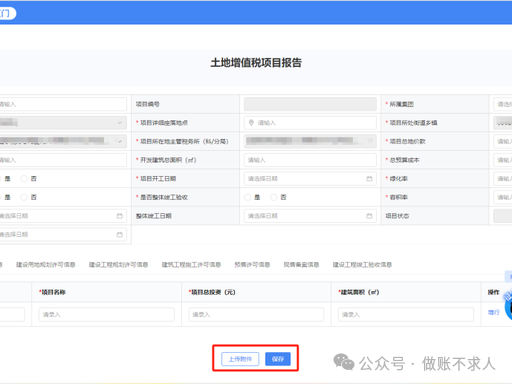Focus the 开发建筑总面积 (㎡) input
Screen dimensions: 512x384
click(310, 160)
